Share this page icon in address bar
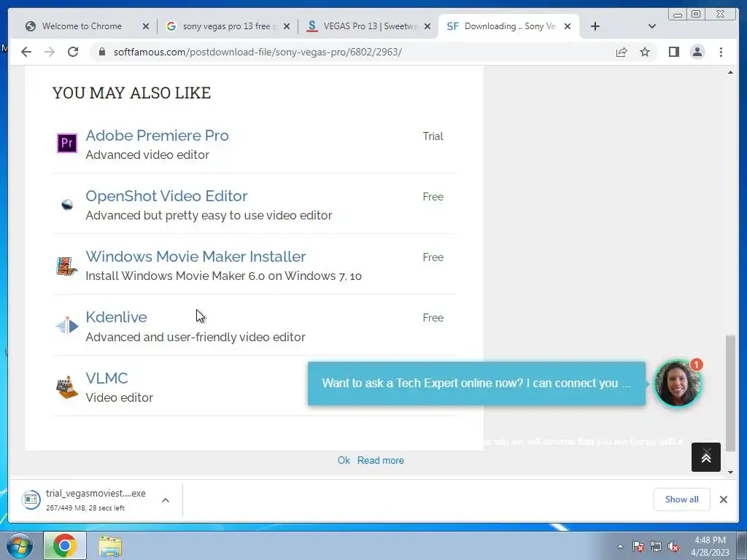The height and width of the screenshot is (560, 747). pos(622,52)
